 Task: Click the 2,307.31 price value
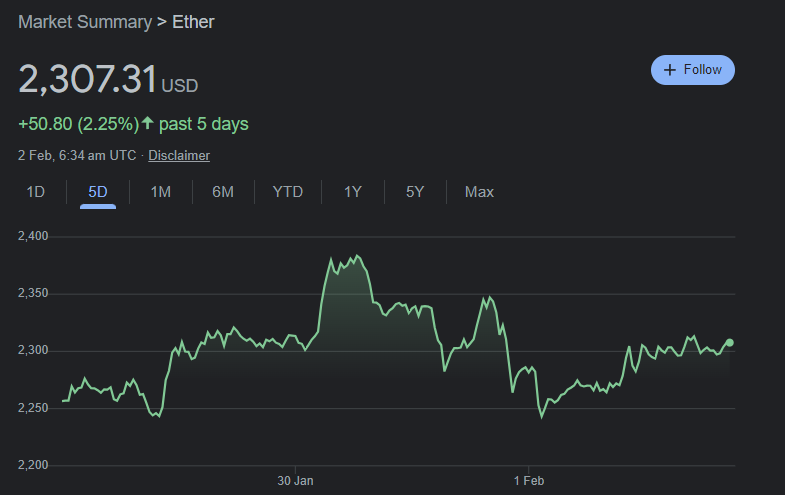click(87, 80)
